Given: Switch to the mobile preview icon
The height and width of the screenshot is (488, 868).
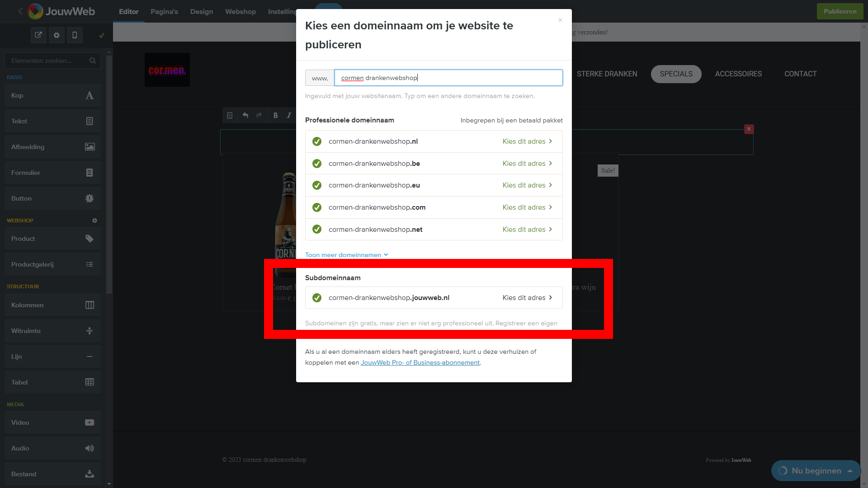Looking at the screenshot, I should [75, 35].
